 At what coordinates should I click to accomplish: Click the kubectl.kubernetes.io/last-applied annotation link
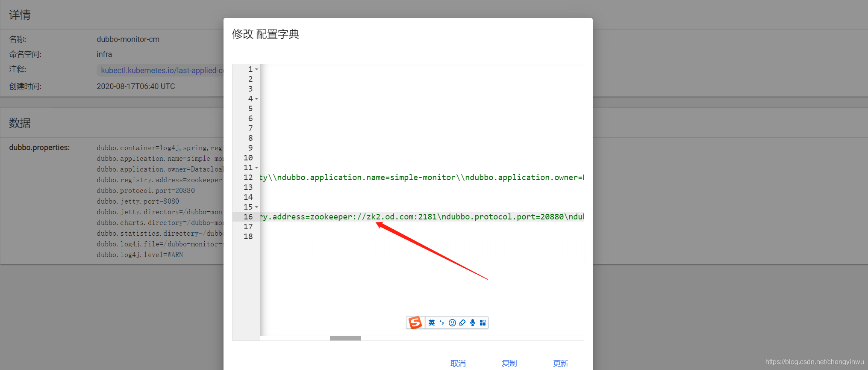162,70
